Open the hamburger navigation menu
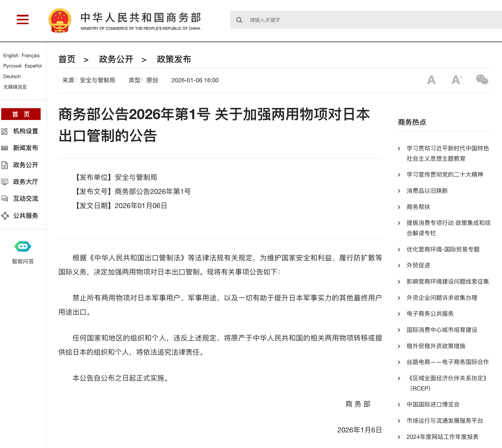 click(x=22, y=19)
